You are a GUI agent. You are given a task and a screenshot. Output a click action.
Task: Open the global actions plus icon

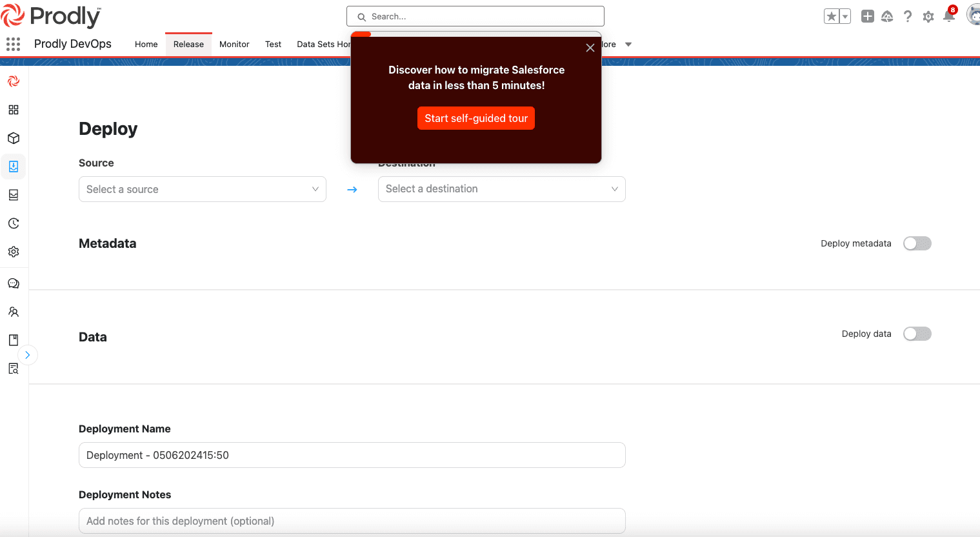(x=868, y=17)
